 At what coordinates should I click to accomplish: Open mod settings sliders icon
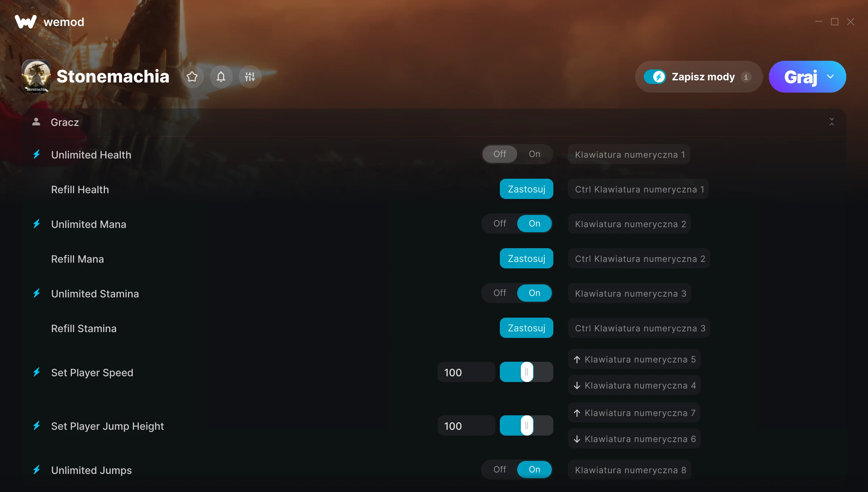250,77
